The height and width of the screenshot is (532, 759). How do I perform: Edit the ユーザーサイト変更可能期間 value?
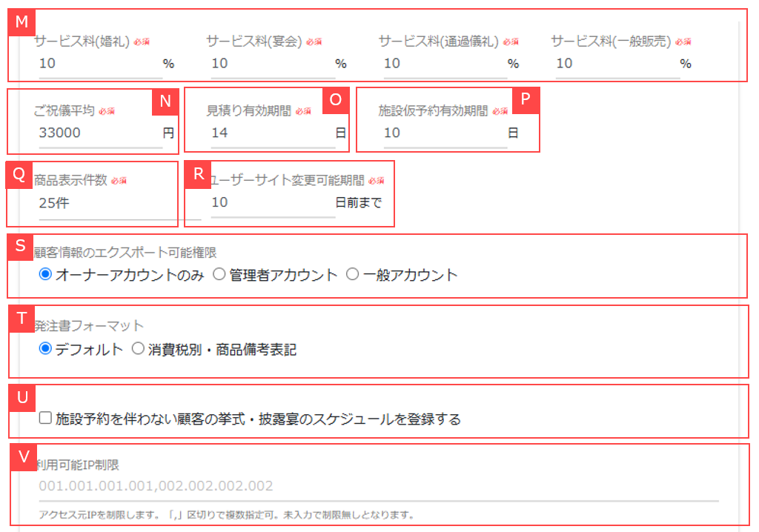(267, 200)
